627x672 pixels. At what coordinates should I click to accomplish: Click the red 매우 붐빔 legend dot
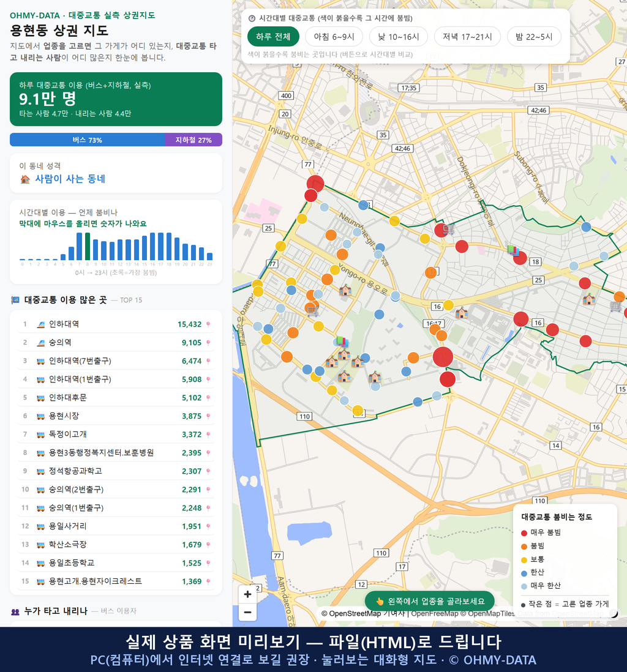tap(524, 532)
